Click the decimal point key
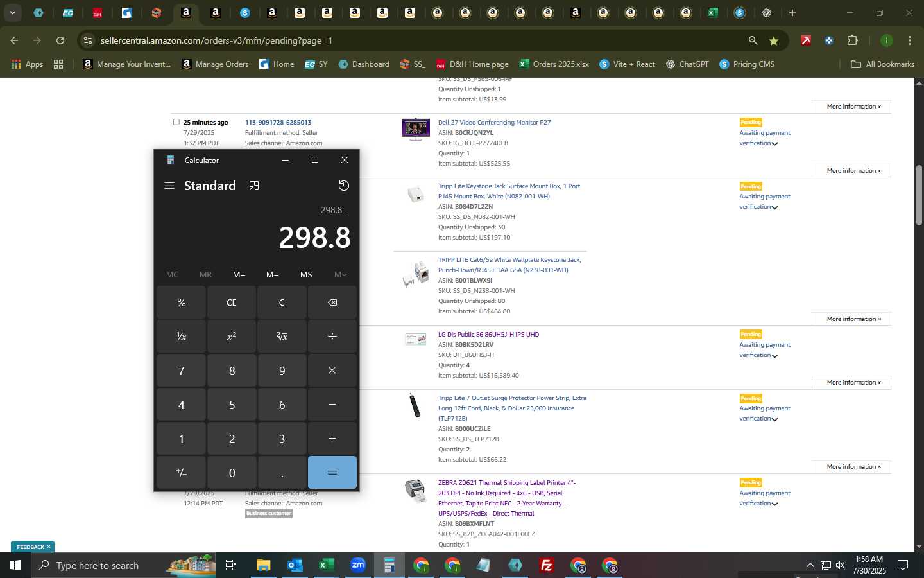Viewport: 924px width, 578px height. (x=282, y=473)
